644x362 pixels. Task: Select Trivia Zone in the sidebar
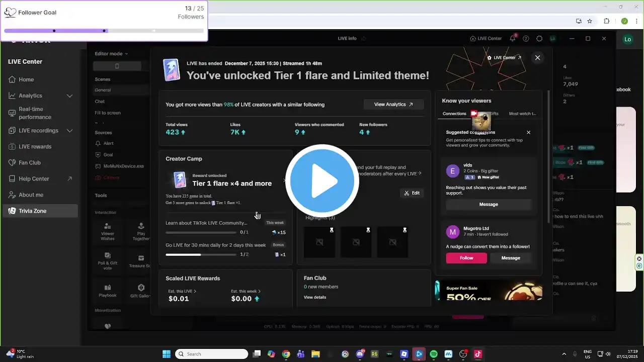pos(40,211)
